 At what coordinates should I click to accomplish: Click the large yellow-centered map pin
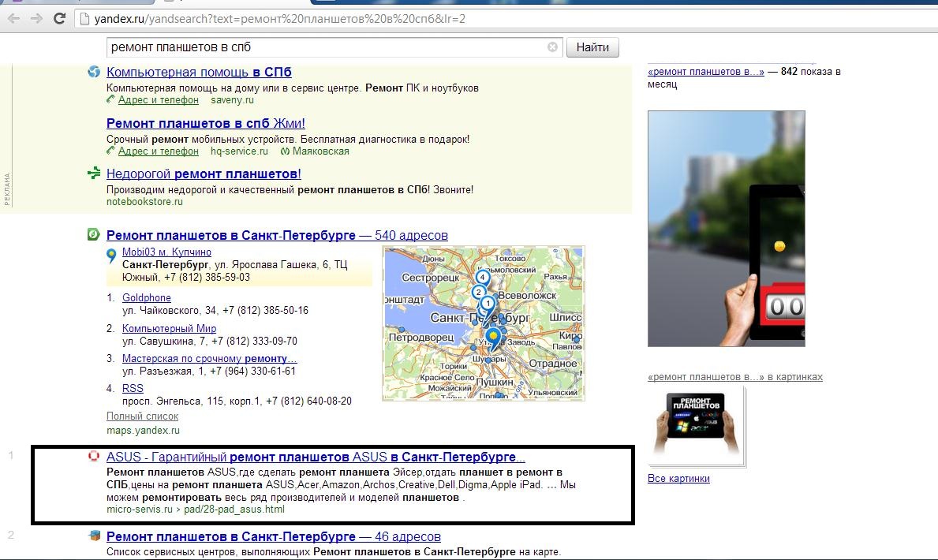(x=493, y=338)
